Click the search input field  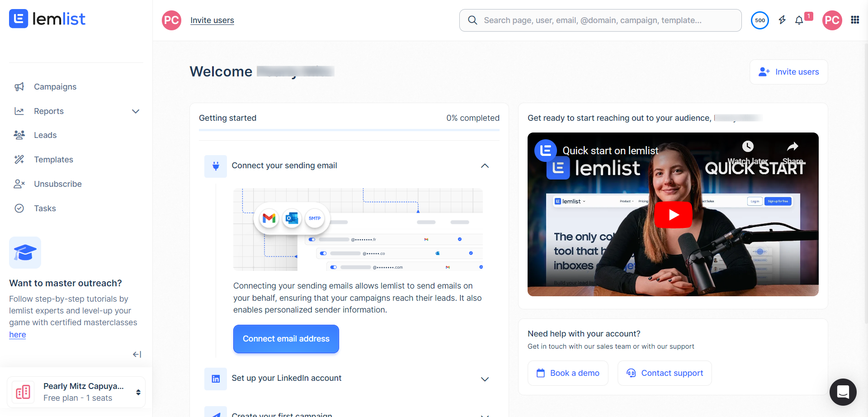600,20
